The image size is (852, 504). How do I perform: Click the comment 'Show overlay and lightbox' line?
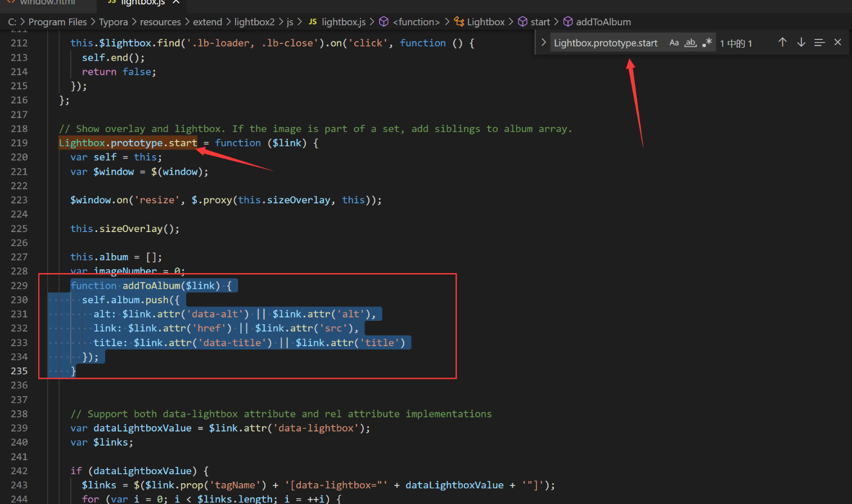[315, 129]
